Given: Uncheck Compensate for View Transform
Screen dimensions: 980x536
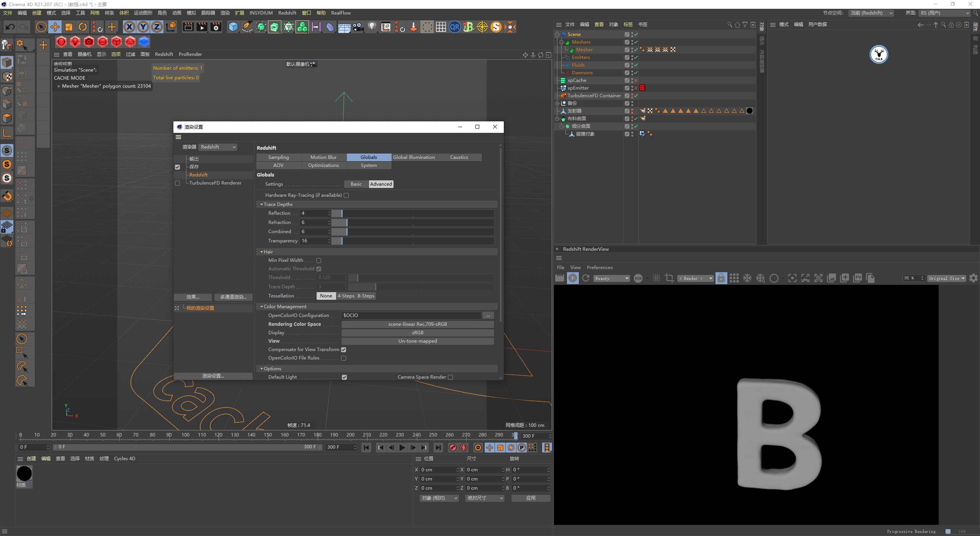Looking at the screenshot, I should click(344, 350).
